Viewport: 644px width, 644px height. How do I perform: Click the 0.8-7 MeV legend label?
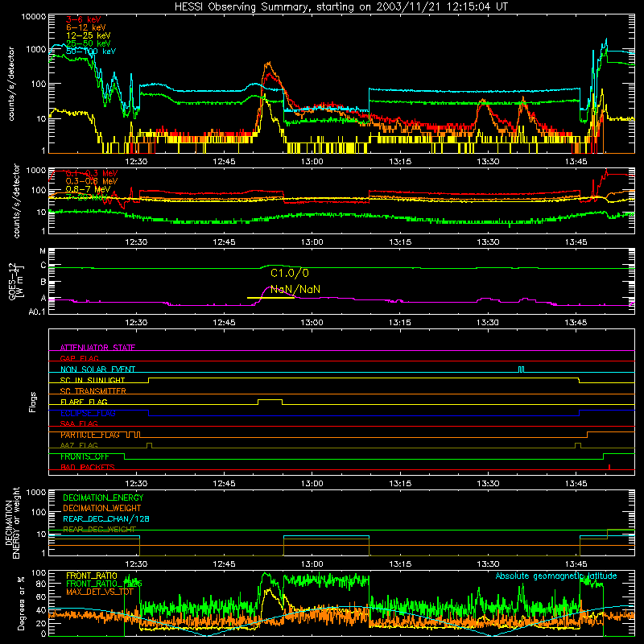[88, 189]
